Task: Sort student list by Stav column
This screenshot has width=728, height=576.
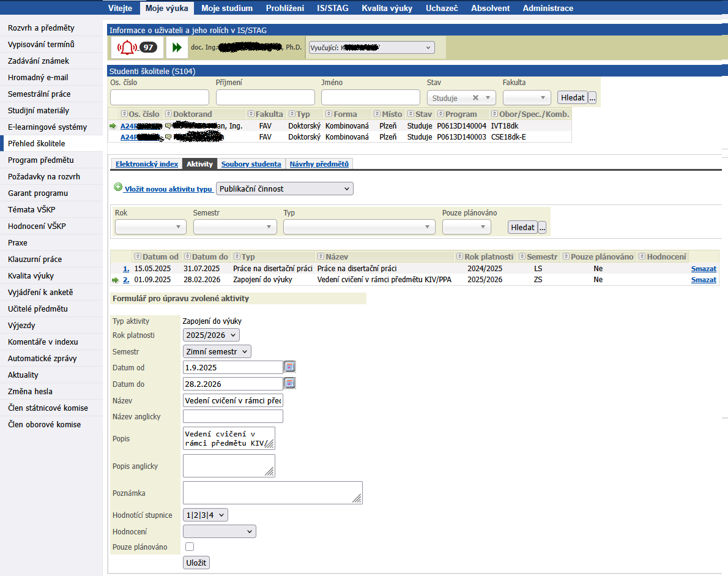Action: (x=410, y=114)
